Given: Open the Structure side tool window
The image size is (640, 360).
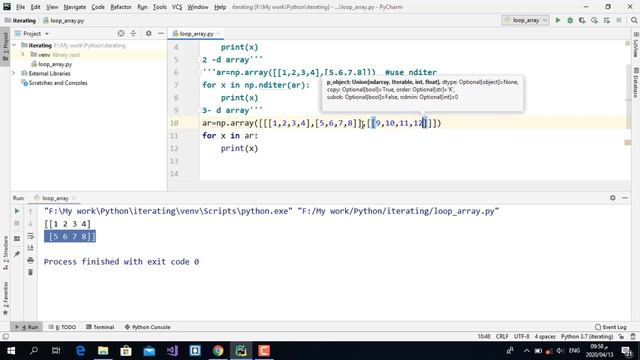Looking at the screenshot, I should point(5,252).
